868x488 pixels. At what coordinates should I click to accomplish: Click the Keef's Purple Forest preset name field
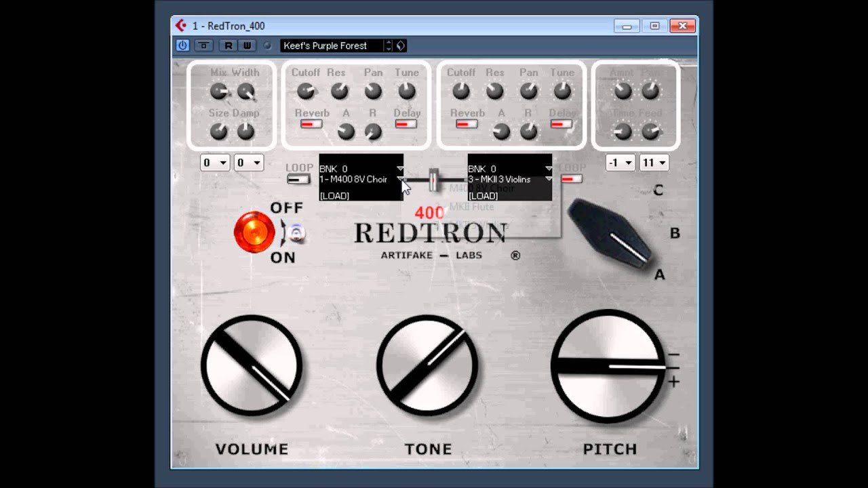pos(332,45)
